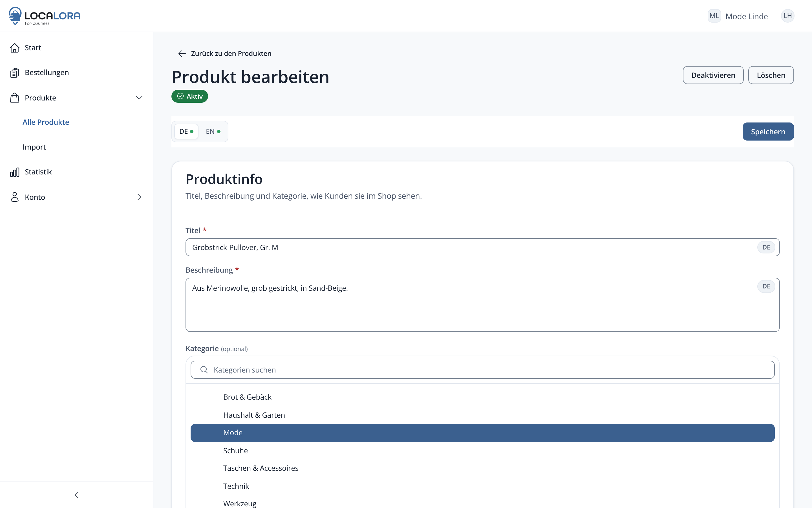
Task: Collapse the Produkte menu chevron
Action: [139, 98]
